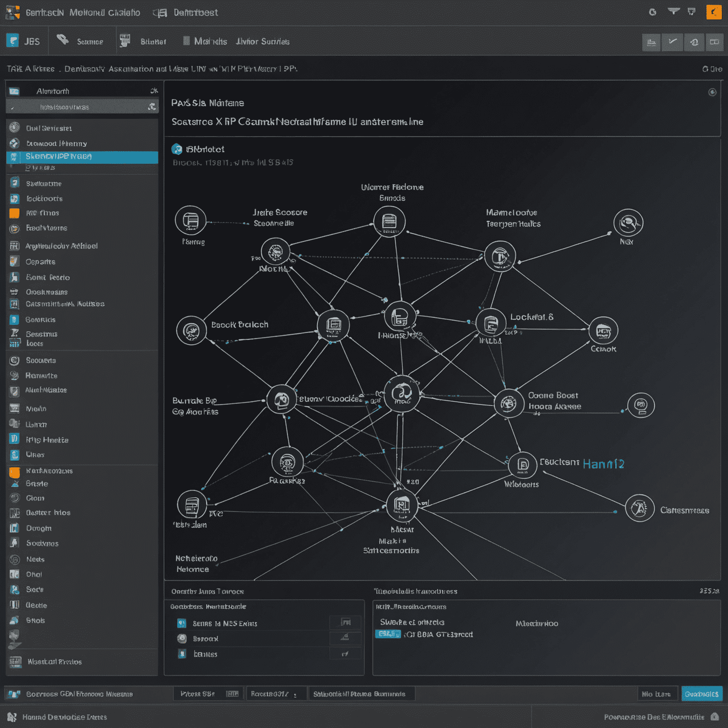Toggle the button on Sems M NES Exnts row
Screen dimensions: 728x728
[x=346, y=623]
